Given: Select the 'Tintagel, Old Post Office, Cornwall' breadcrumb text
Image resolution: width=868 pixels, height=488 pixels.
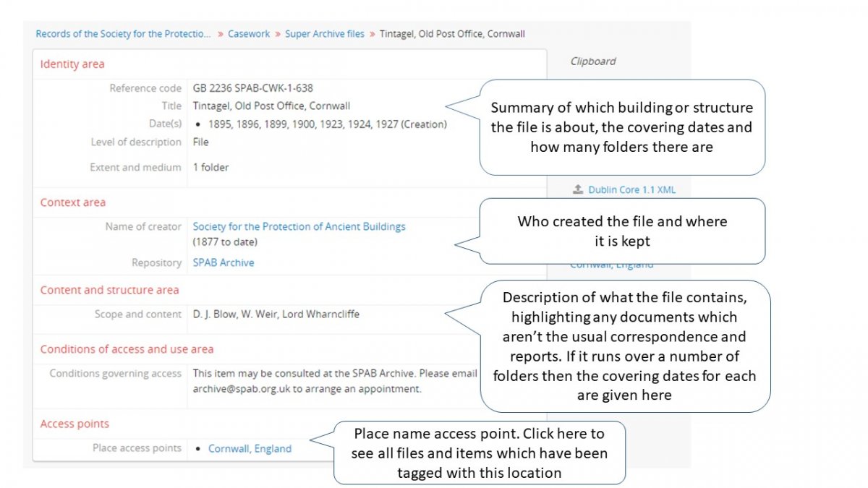Looking at the screenshot, I should click(x=452, y=34).
